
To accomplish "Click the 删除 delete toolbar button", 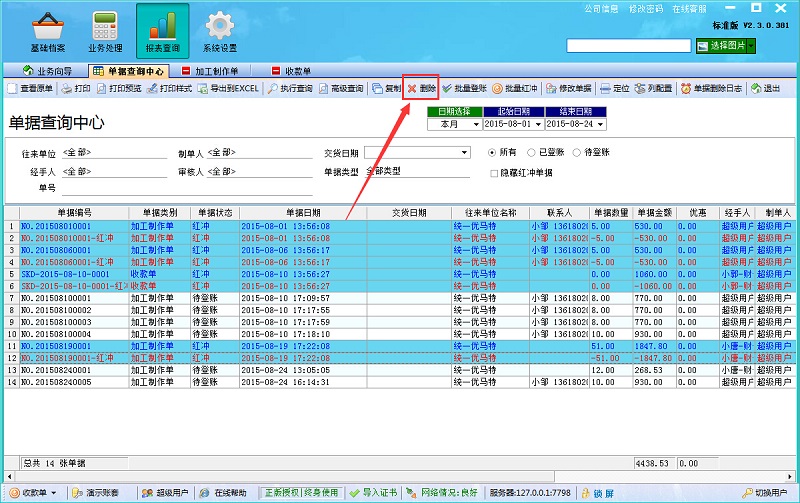I will tap(420, 89).
